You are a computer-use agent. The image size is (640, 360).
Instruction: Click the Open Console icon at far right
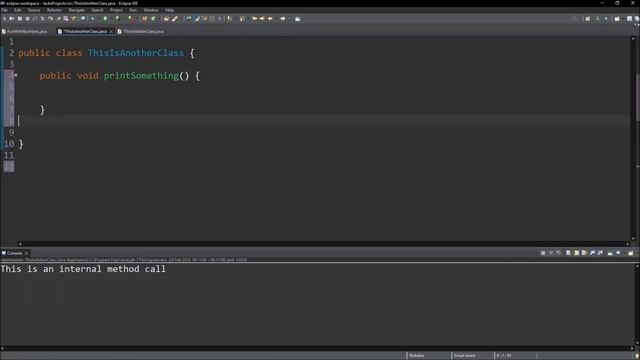pos(631,253)
